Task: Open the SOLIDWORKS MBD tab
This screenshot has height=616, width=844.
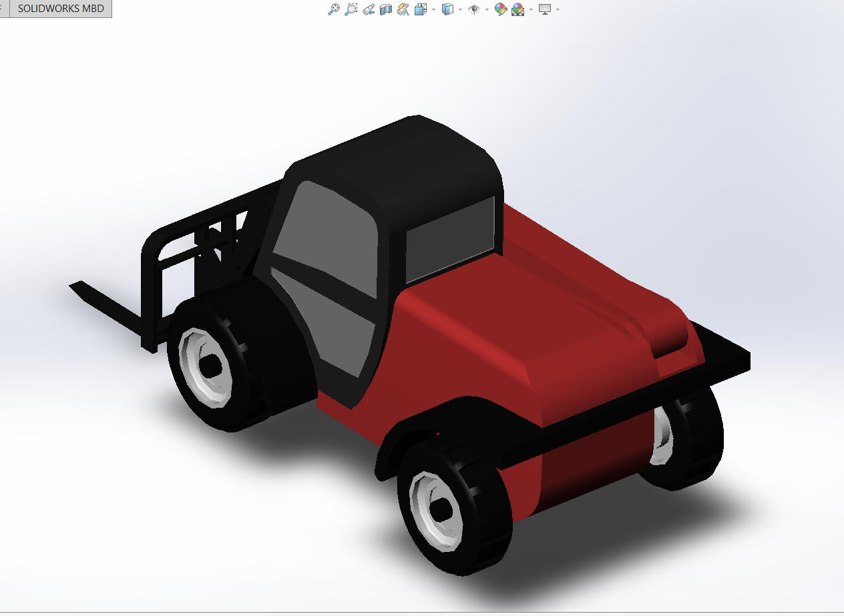Action: pyautogui.click(x=61, y=9)
